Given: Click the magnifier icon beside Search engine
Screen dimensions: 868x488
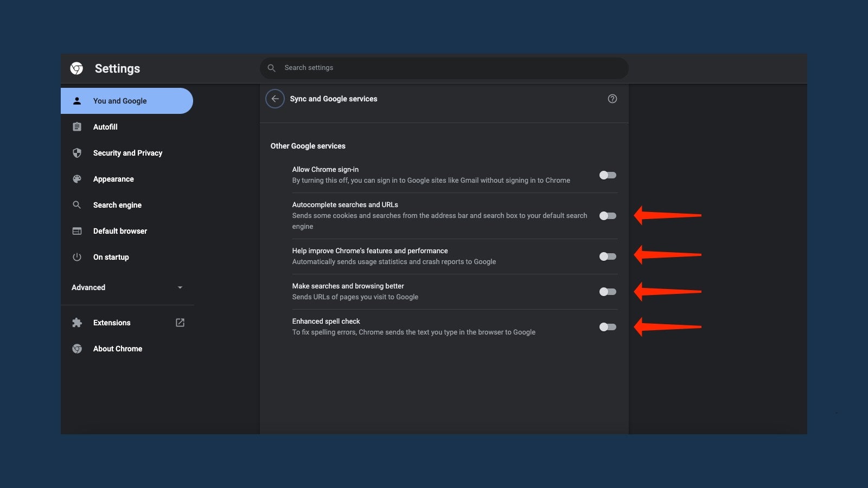Looking at the screenshot, I should (77, 205).
